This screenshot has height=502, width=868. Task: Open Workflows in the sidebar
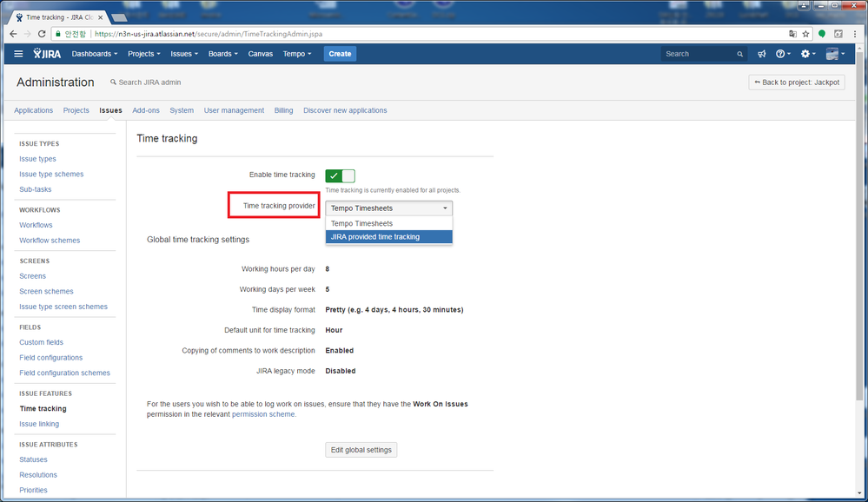click(36, 225)
